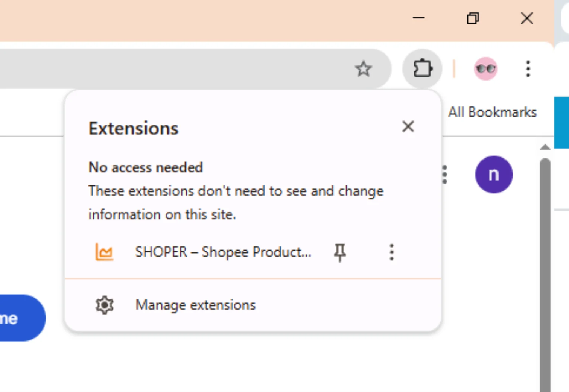Click the gear icon beside Manage extensions
569x392 pixels.
(x=104, y=305)
